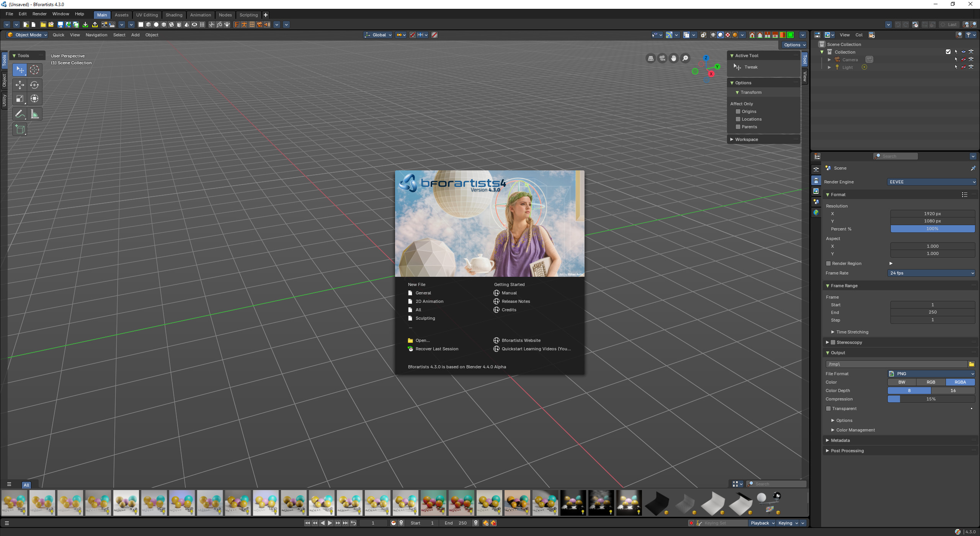Select the Rotate tool icon
Screen dimensions: 980x536
pyautogui.click(x=34, y=85)
